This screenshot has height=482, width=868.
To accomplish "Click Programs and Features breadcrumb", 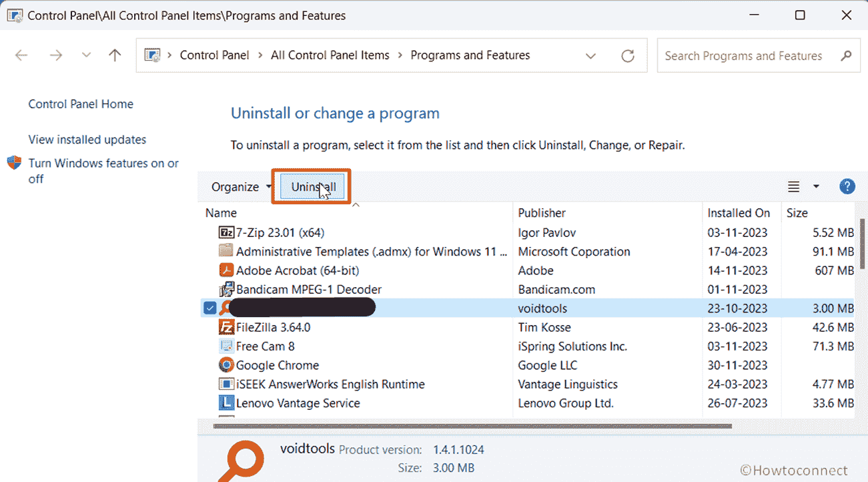I will [470, 55].
